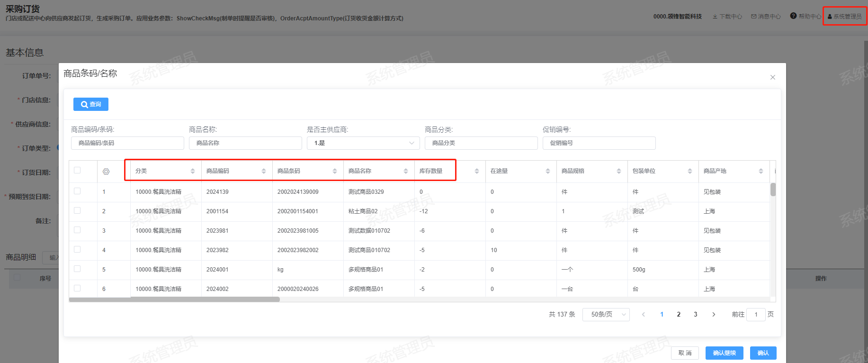Open 下载中心 download center
This screenshot has height=363, width=868.
727,17
